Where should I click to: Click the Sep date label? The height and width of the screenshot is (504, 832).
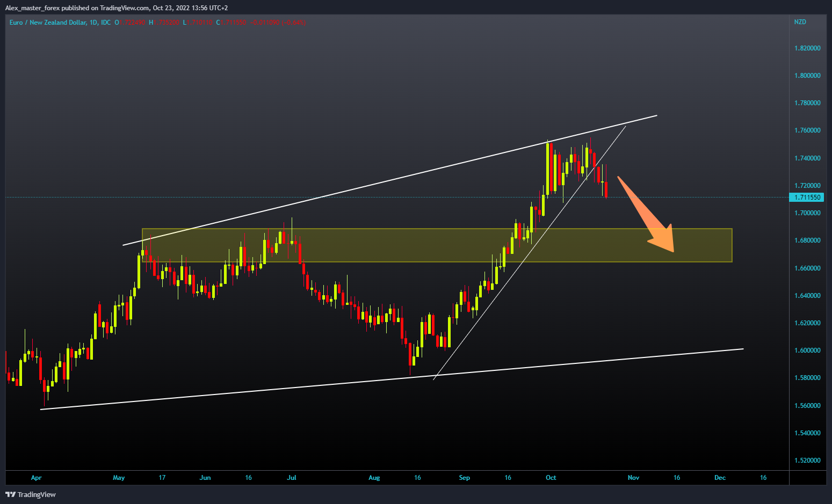coord(465,478)
